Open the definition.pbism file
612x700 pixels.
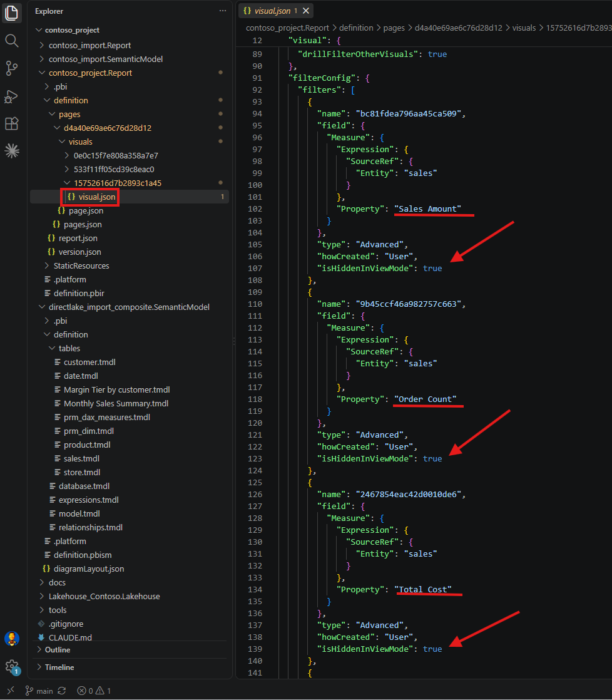83,555
